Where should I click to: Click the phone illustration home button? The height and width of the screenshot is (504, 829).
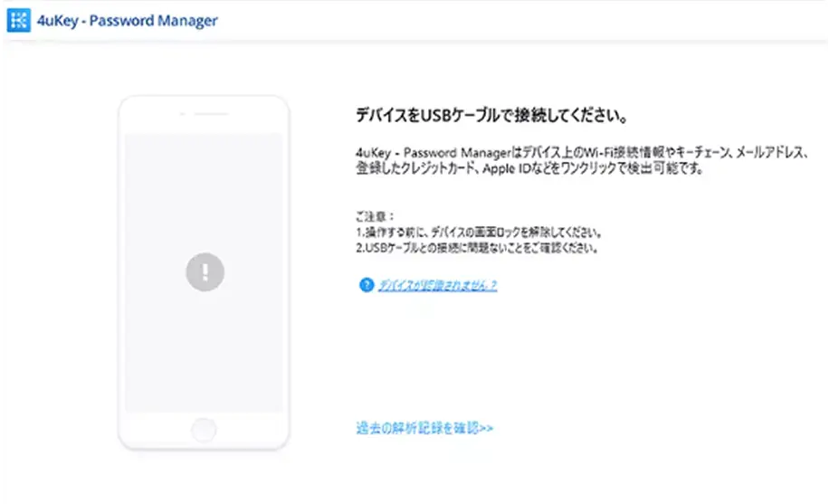click(204, 430)
